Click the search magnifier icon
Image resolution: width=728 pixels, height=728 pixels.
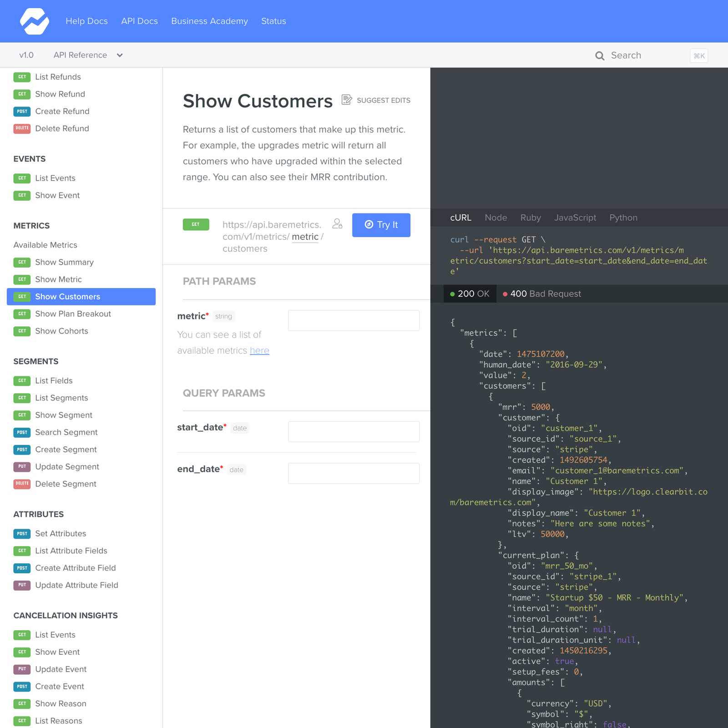tap(600, 56)
